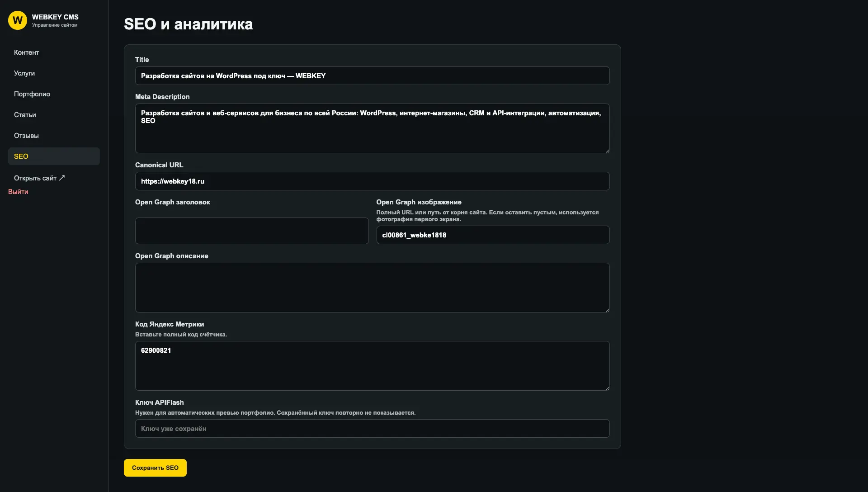Click the Open Graph описание resize handle
868x492 pixels.
coord(607,310)
